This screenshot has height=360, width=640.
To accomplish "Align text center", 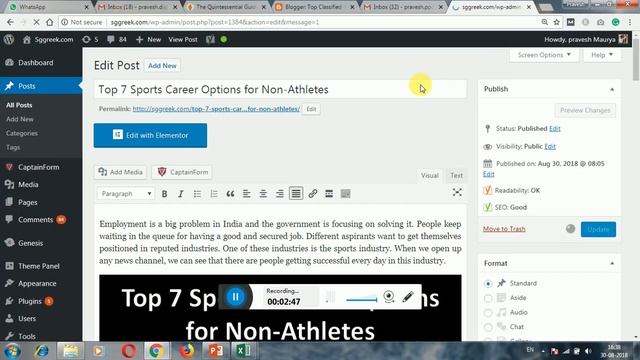I will tap(263, 194).
